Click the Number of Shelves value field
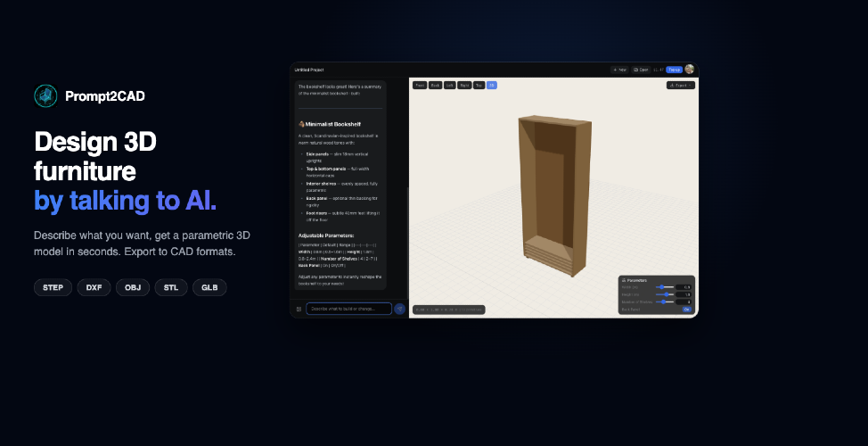868x446 pixels. [x=684, y=301]
